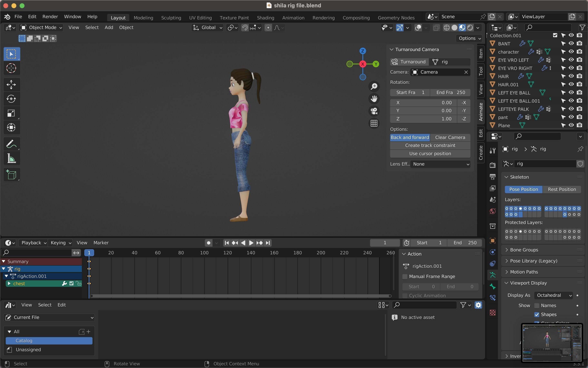
Task: Expand the chest channel in timeline
Action: coord(9,284)
